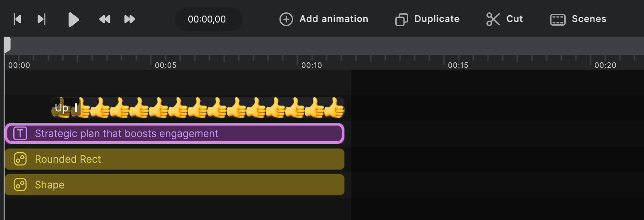The height and width of the screenshot is (220, 644).
Task: Select the bottom Shape layer bar
Action: 174,185
